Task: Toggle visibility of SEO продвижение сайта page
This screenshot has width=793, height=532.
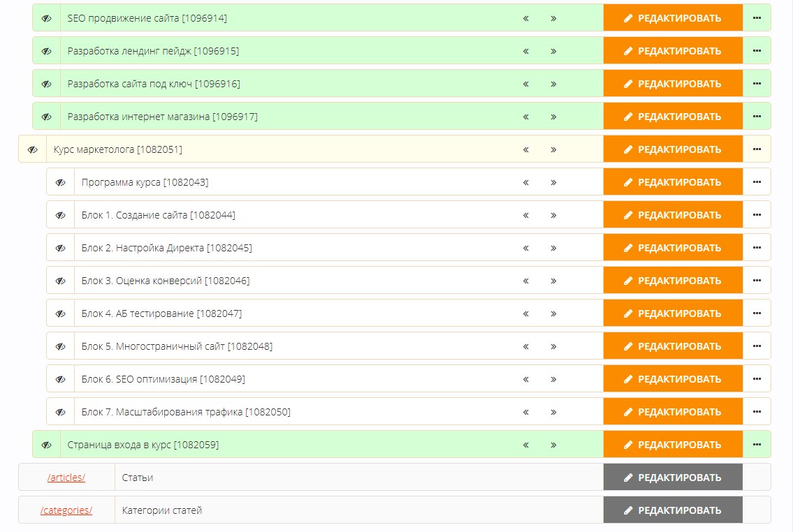Action: point(47,18)
